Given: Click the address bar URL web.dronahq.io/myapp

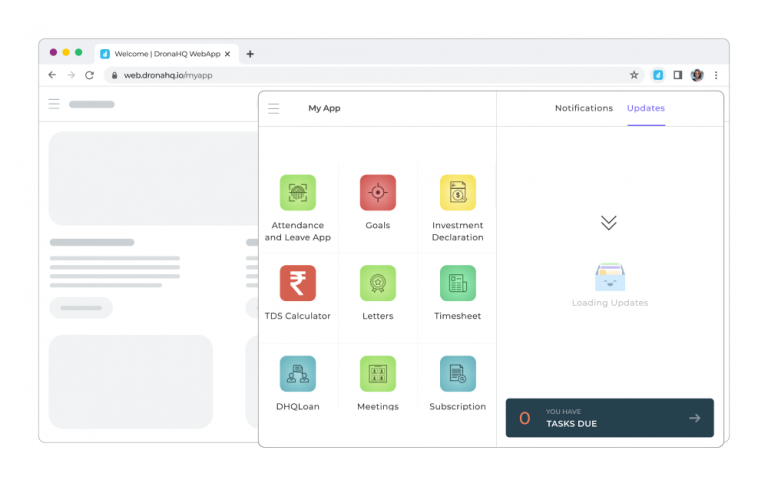Looking at the screenshot, I should pyautogui.click(x=168, y=75).
